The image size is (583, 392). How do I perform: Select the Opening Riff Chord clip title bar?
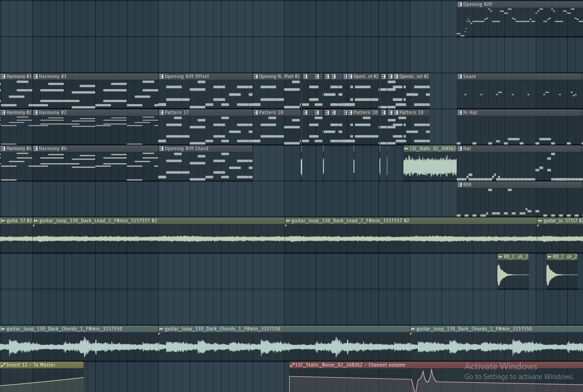(208, 149)
